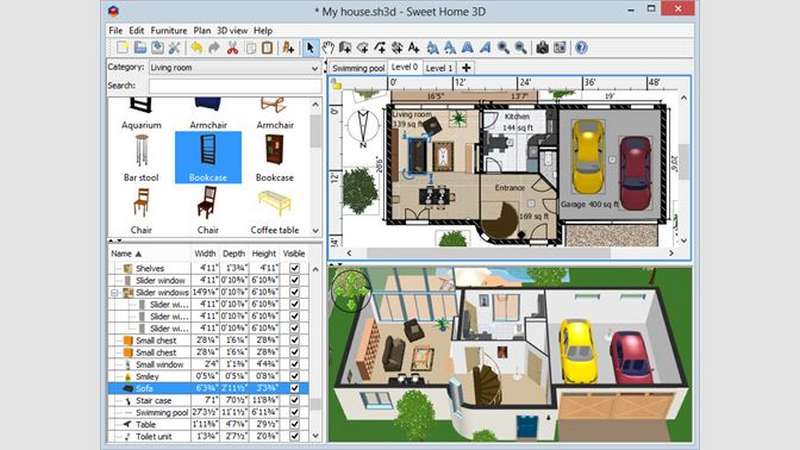Choose the Create walls tool
The width and height of the screenshot is (800, 450).
tap(345, 48)
